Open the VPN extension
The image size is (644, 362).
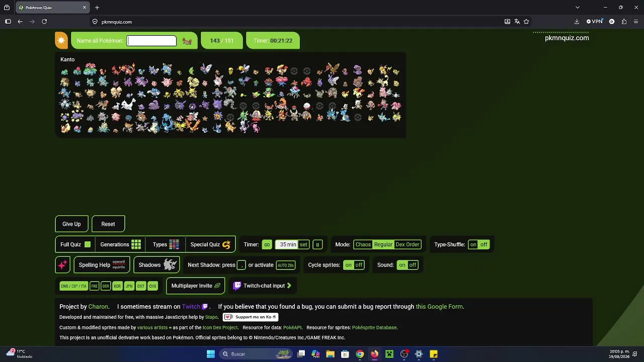point(595,22)
